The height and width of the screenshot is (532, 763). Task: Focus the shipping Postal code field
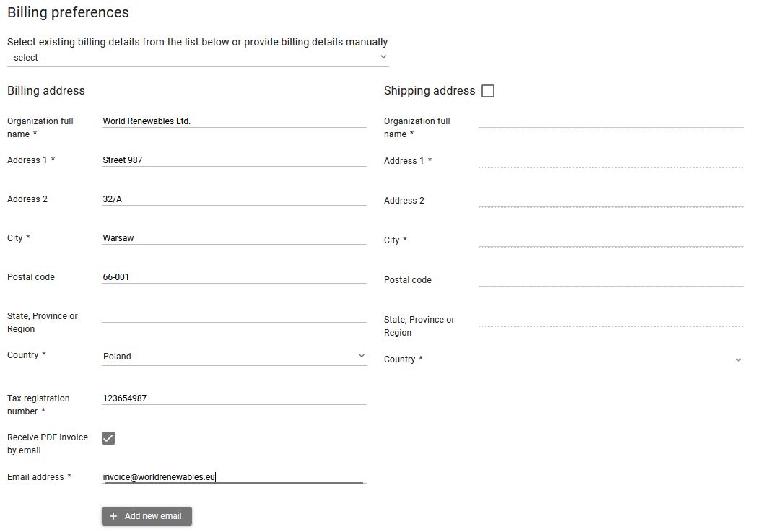(x=610, y=279)
